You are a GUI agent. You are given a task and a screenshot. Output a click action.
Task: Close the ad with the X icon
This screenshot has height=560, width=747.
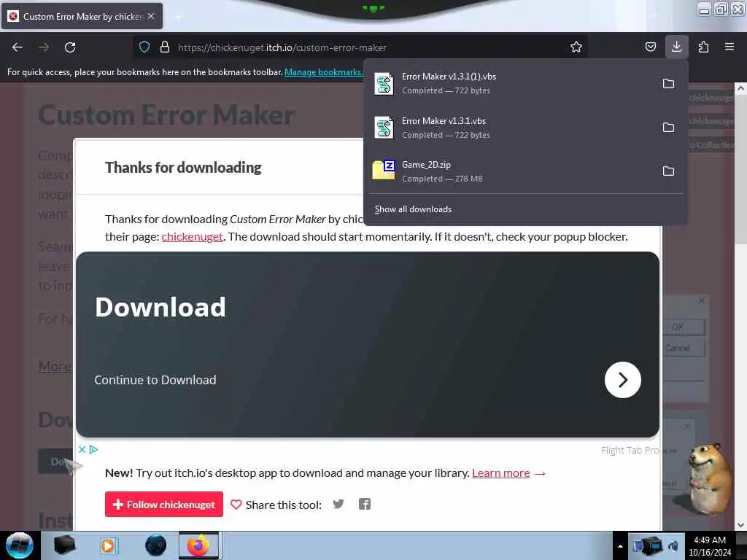[x=82, y=449]
